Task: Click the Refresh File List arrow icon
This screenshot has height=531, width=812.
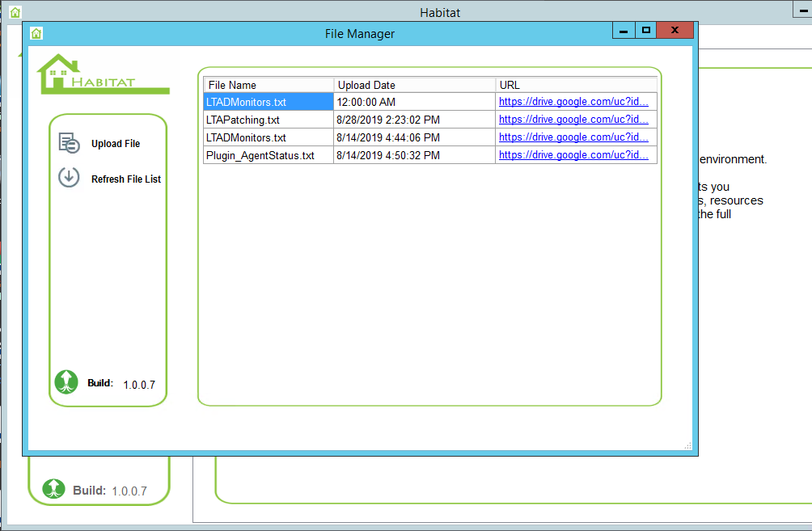Action: [69, 178]
